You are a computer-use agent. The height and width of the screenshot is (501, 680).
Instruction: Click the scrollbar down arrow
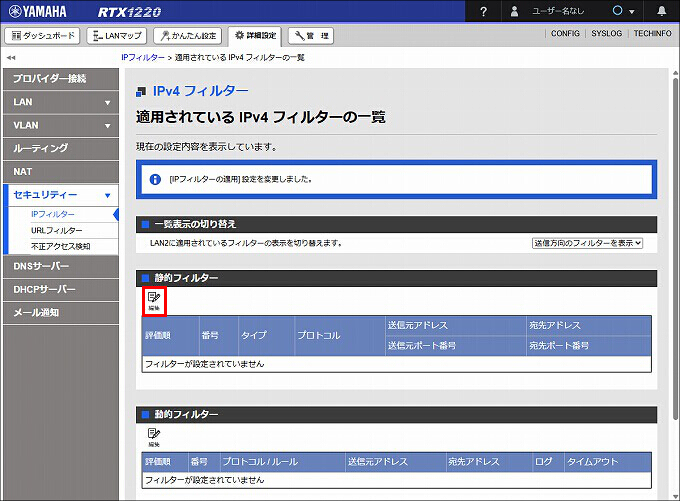[675, 496]
